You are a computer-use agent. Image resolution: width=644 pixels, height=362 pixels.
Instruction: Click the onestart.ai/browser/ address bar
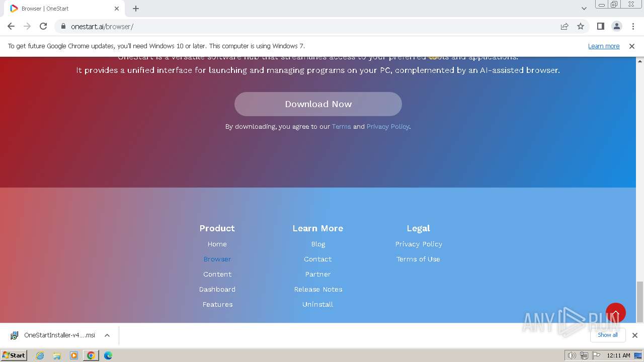(312, 26)
